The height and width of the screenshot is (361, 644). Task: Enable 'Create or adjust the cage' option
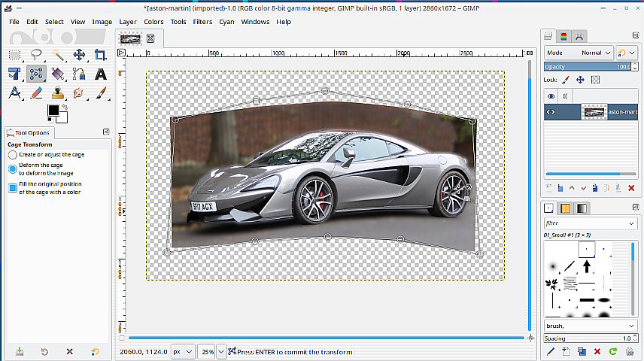(x=13, y=154)
